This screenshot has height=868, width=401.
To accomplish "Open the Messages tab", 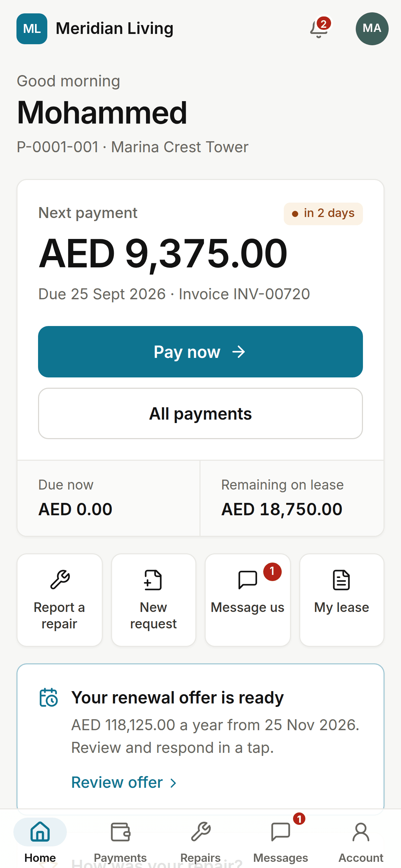I will pyautogui.click(x=281, y=842).
